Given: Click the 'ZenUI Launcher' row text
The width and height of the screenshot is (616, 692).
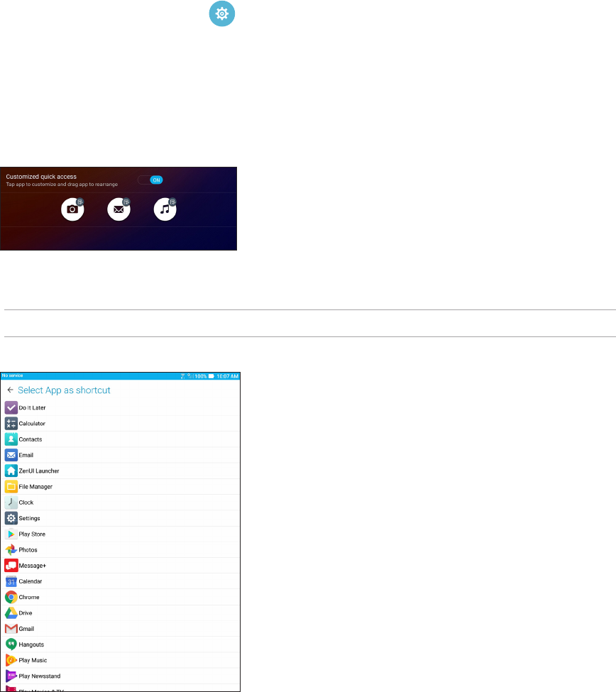Looking at the screenshot, I should [39, 471].
